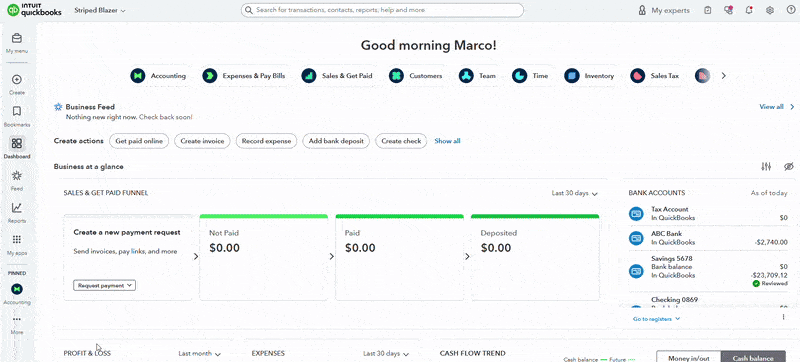The height and width of the screenshot is (362, 800).
Task: Change Expenses Last 30 days period
Action: 386,353
